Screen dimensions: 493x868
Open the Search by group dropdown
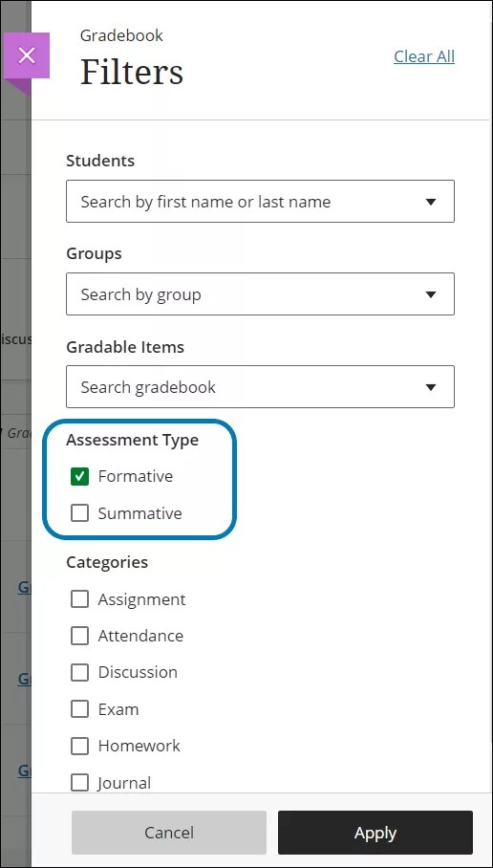point(260,293)
